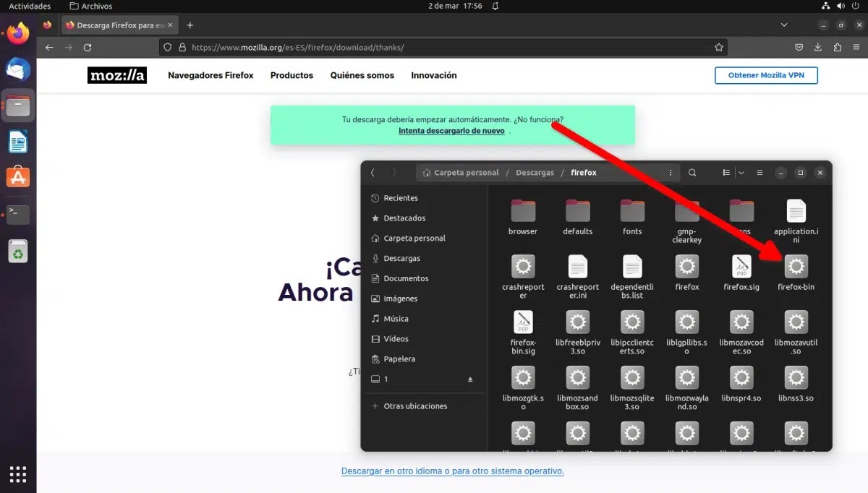Viewport: 868px width, 493px height.
Task: Select the Descarga Firefox browser tab
Action: (120, 25)
